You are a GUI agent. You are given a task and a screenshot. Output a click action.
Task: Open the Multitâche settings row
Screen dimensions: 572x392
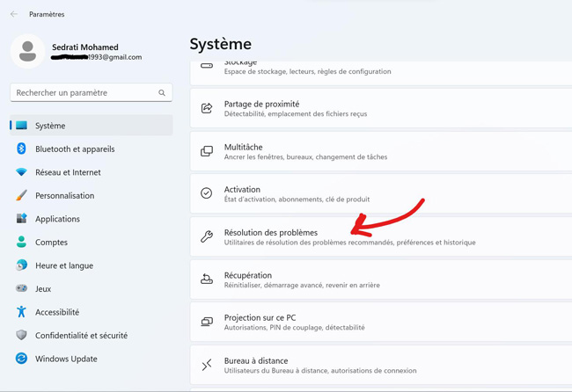243,148
